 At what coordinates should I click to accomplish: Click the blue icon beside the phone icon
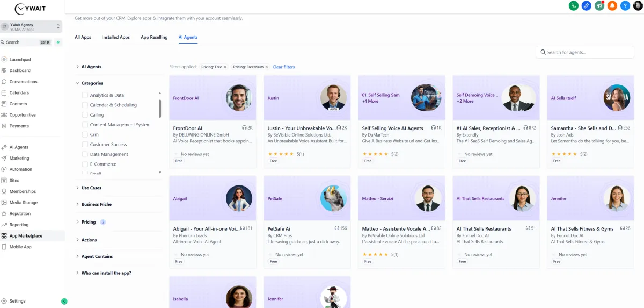tap(587, 5)
